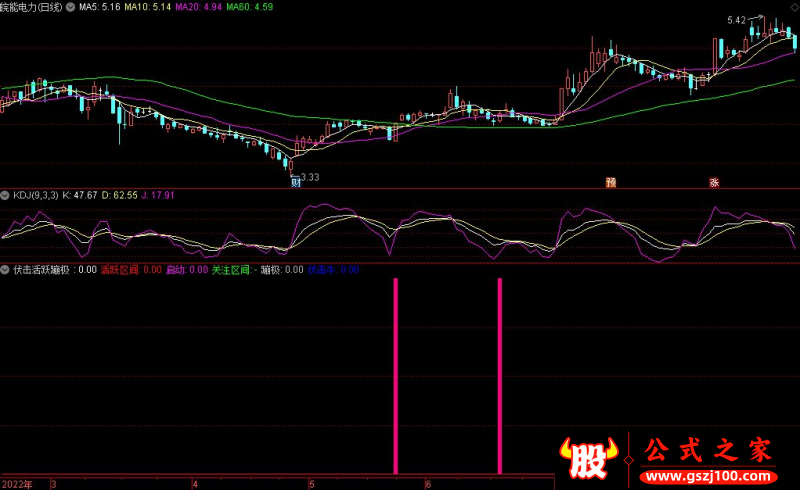Open the dropdown arrow beside KDJ(9,3,3)

click(5, 195)
